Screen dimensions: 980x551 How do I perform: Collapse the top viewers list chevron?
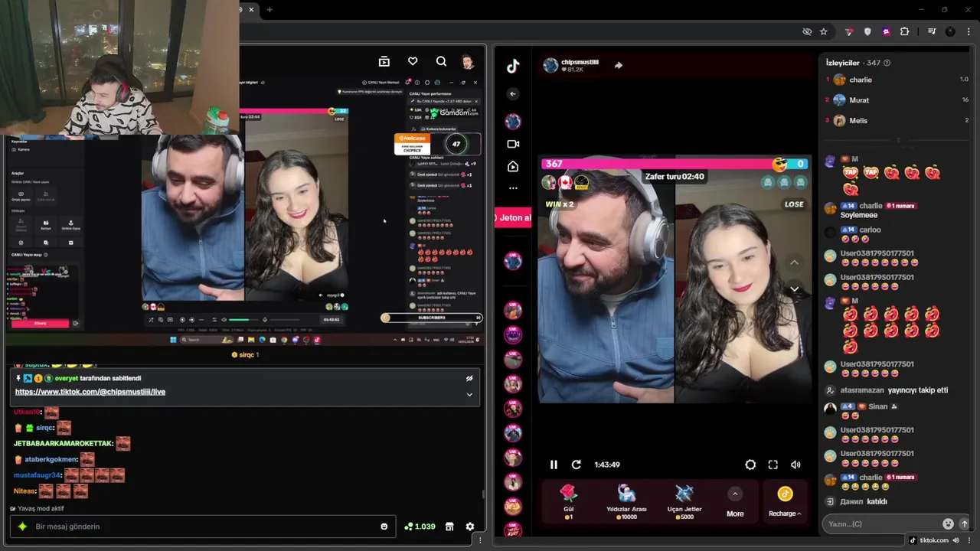pos(898,140)
